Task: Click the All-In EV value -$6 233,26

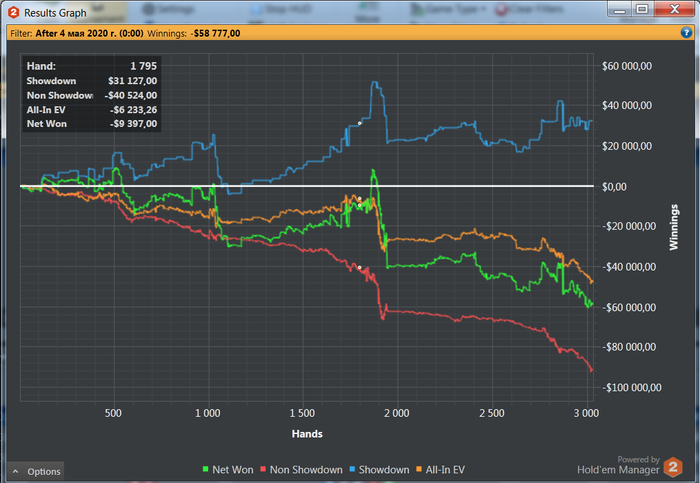Action: tap(133, 110)
